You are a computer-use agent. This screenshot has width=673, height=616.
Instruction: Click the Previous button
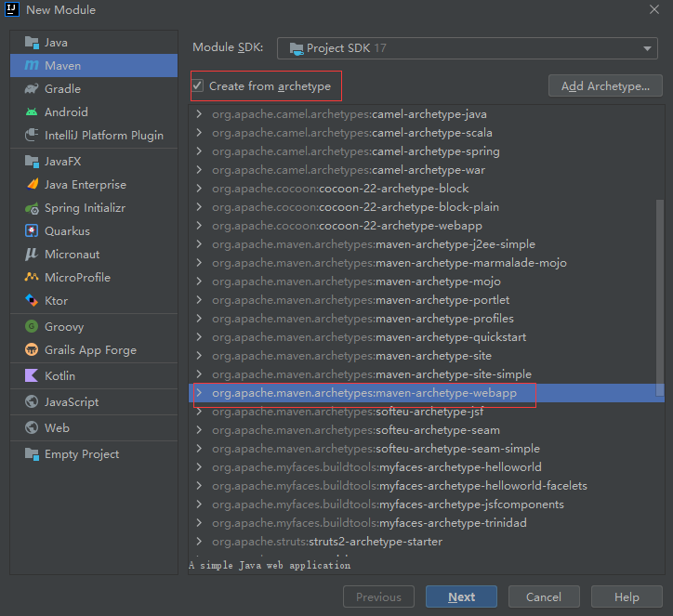[378, 596]
